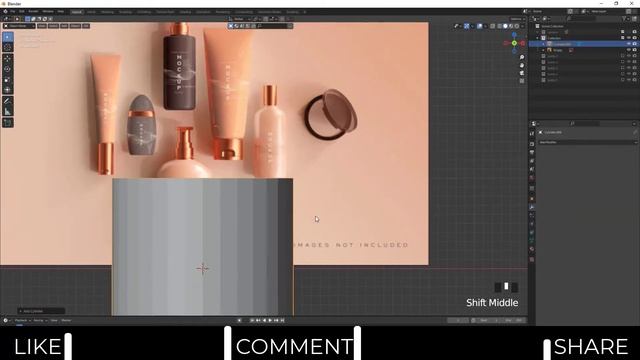Expand the Add Cylinder operator panel
This screenshot has width=640, height=360.
(x=41, y=311)
